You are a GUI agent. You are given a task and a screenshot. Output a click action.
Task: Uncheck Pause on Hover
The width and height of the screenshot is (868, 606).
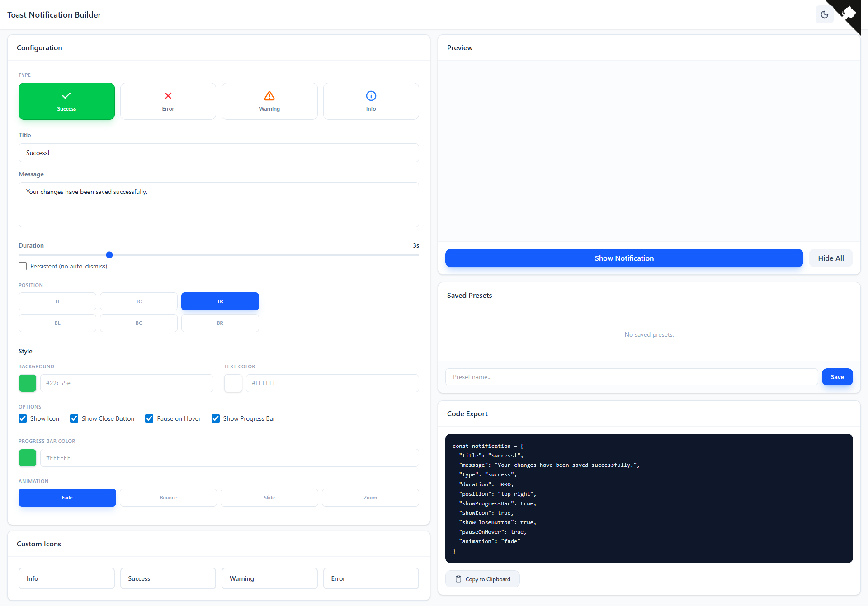149,418
